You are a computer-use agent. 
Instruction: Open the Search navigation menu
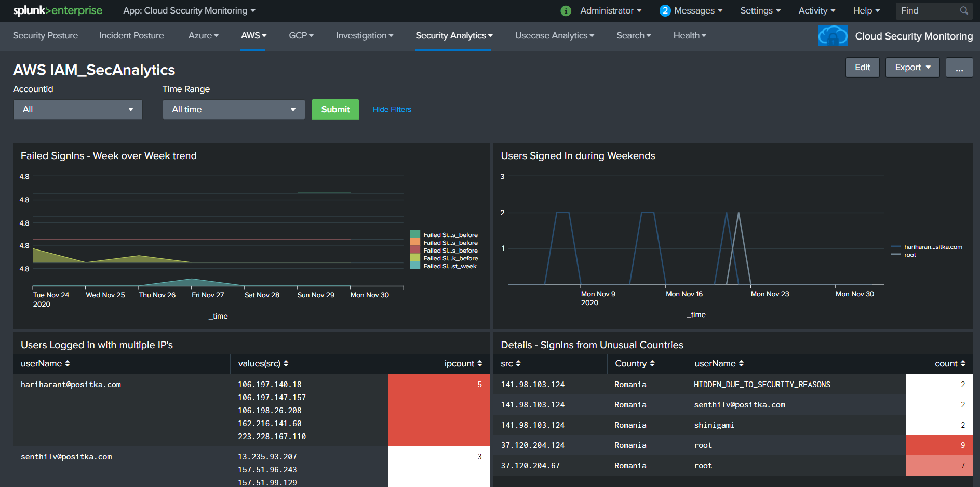click(x=634, y=35)
